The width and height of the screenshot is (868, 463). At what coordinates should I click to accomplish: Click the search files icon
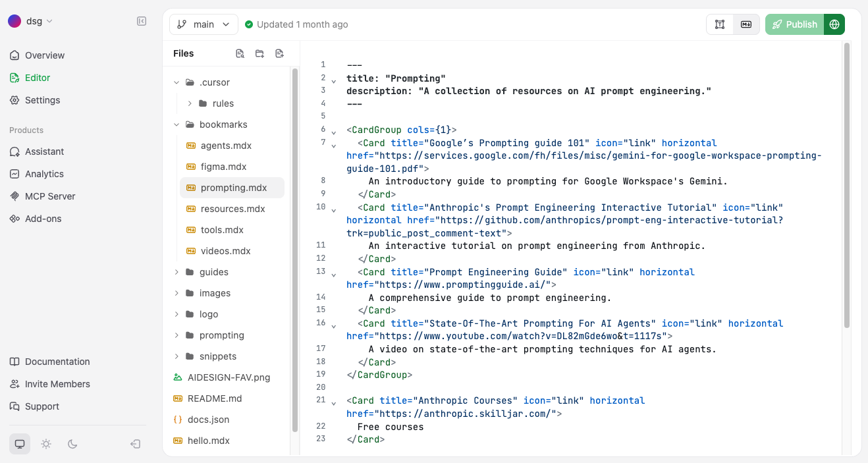(x=240, y=53)
